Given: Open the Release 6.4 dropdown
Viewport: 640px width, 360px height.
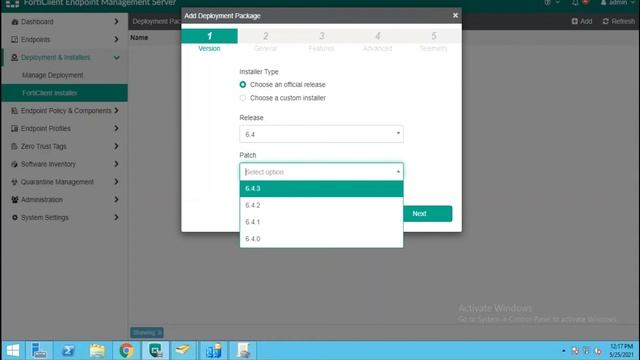Looking at the screenshot, I should pos(321,134).
